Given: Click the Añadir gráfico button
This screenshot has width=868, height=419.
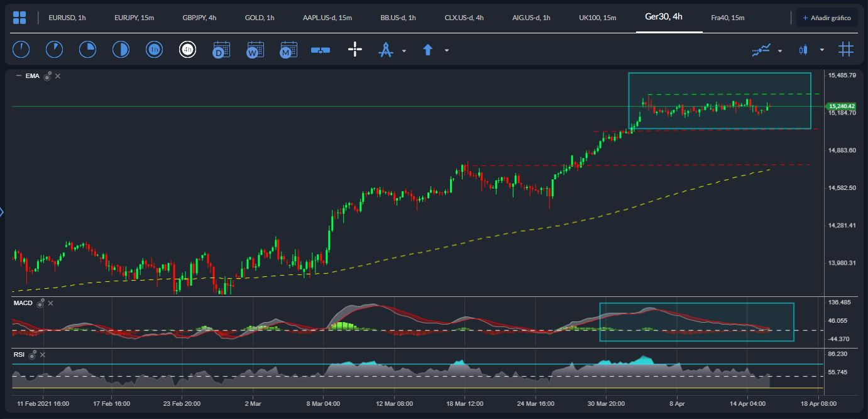Looking at the screenshot, I should 827,18.
